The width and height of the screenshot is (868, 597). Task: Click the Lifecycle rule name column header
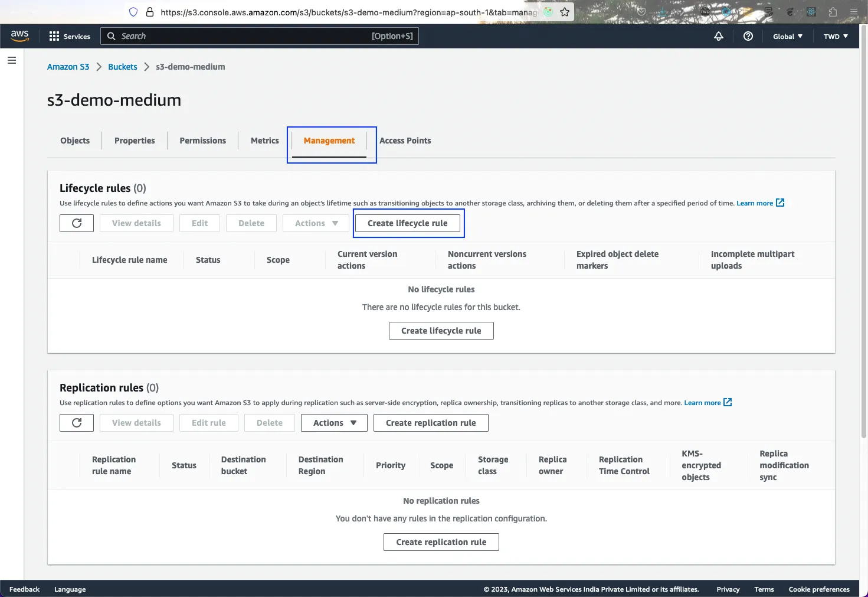130,260
